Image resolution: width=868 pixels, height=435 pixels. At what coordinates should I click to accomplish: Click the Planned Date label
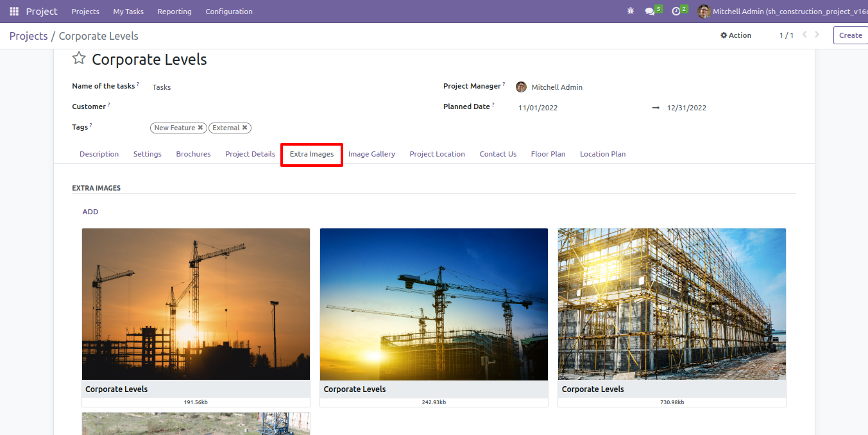[466, 107]
